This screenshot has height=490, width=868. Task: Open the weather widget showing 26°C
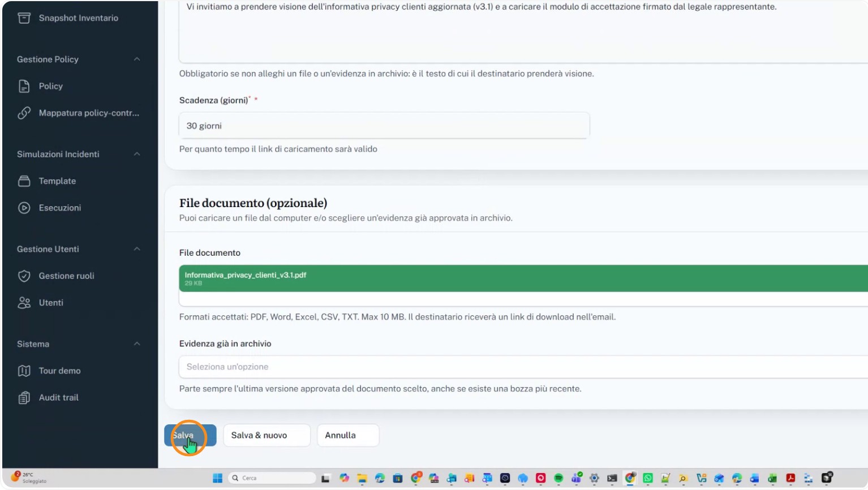tap(29, 478)
